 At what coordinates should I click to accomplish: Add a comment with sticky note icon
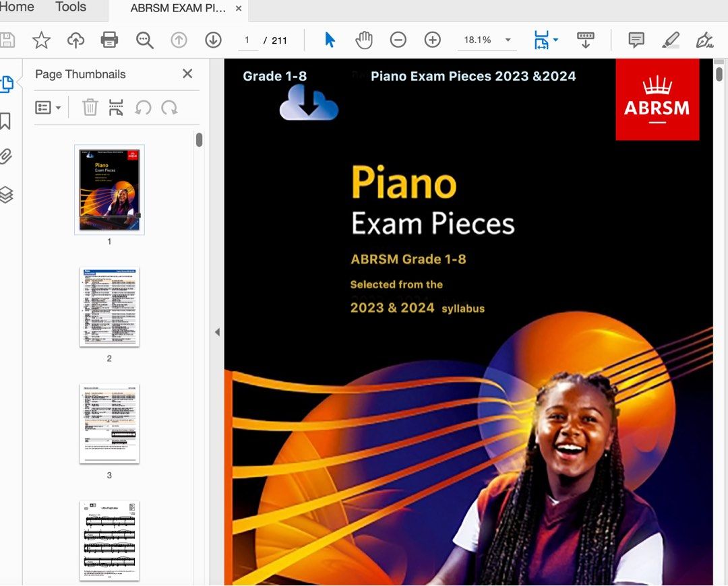(636, 40)
